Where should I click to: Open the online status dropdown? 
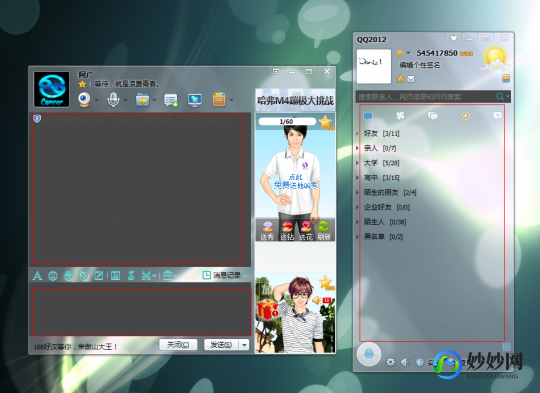pos(403,53)
